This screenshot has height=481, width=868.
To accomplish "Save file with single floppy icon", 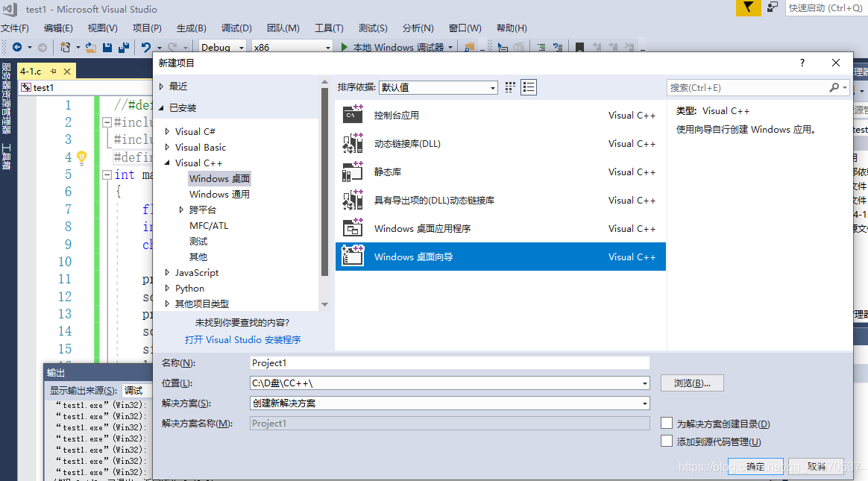I will (x=107, y=48).
